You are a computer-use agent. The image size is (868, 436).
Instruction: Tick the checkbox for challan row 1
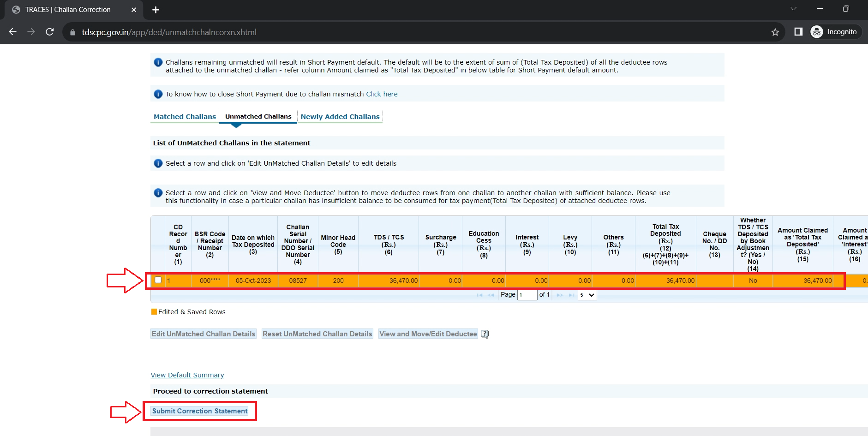click(158, 280)
